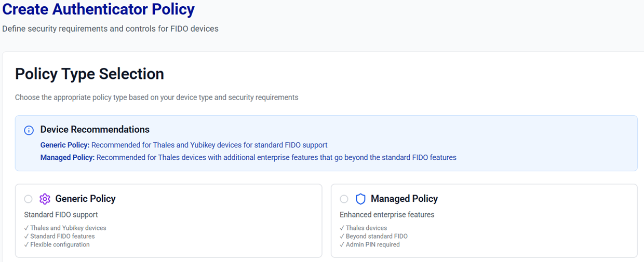Click the Create Authenticator Policy page title
The image size is (644, 262).
tap(99, 9)
